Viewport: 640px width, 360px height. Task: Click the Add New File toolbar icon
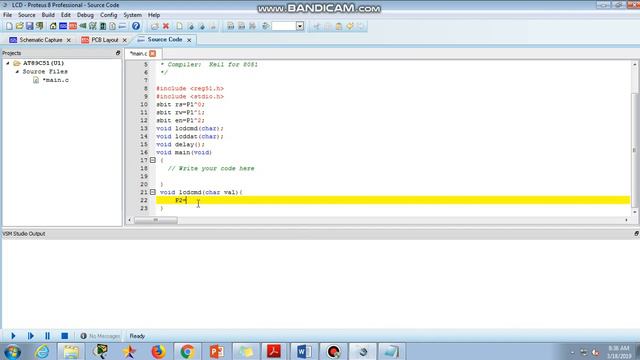179,26
